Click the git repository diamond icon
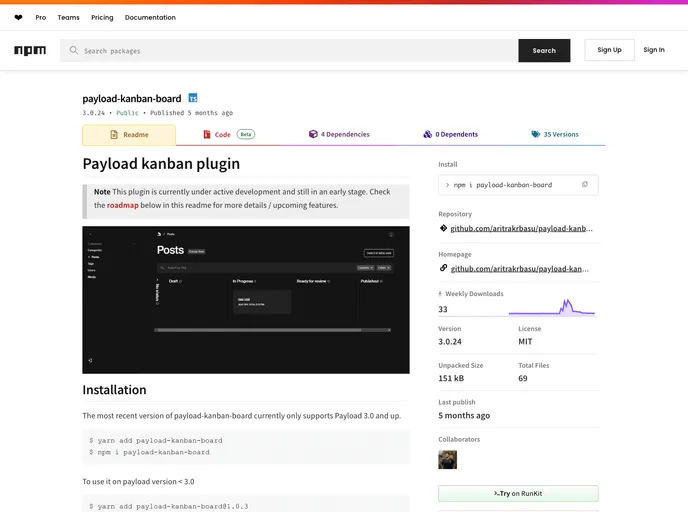Viewport: 688px width, 512px height. [443, 228]
